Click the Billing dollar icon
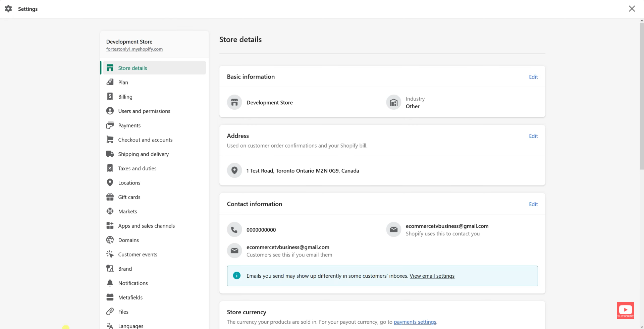The image size is (644, 329). click(x=110, y=97)
